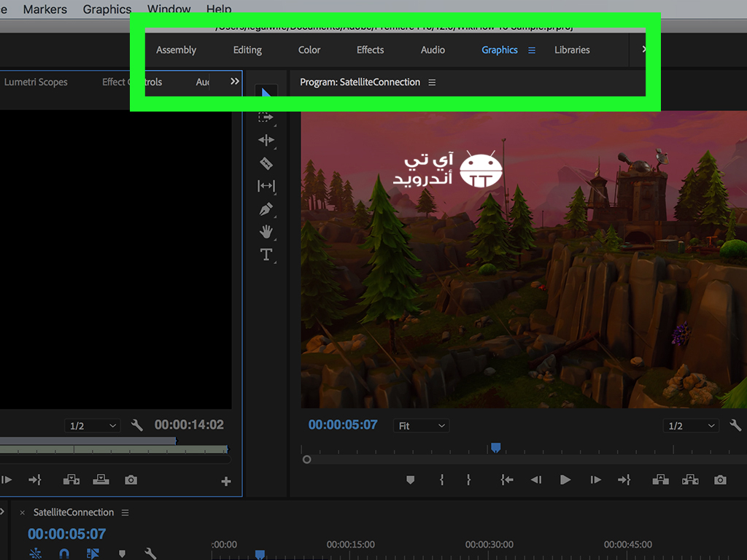747x560 pixels.
Task: Switch to Audio workspace
Action: (x=433, y=50)
